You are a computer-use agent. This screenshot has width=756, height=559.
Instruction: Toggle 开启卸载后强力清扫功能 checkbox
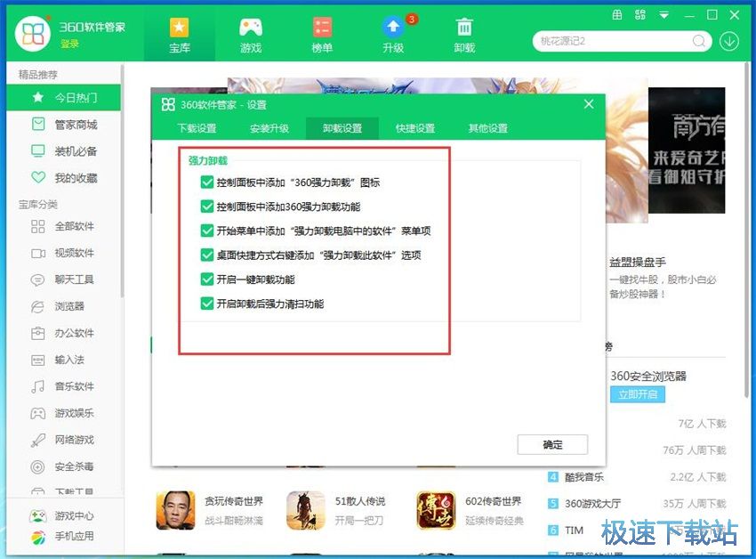pyautogui.click(x=207, y=304)
